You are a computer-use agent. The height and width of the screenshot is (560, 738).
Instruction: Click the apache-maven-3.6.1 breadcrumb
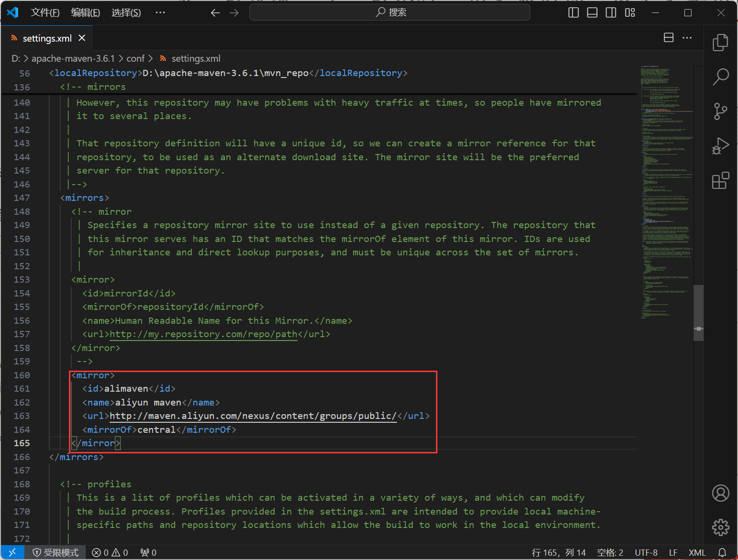(73, 58)
